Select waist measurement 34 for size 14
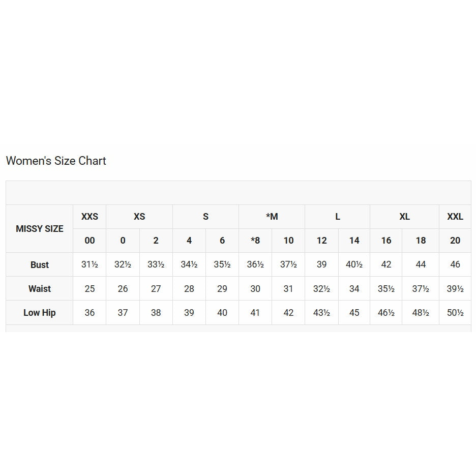The image size is (476, 476). point(354,289)
